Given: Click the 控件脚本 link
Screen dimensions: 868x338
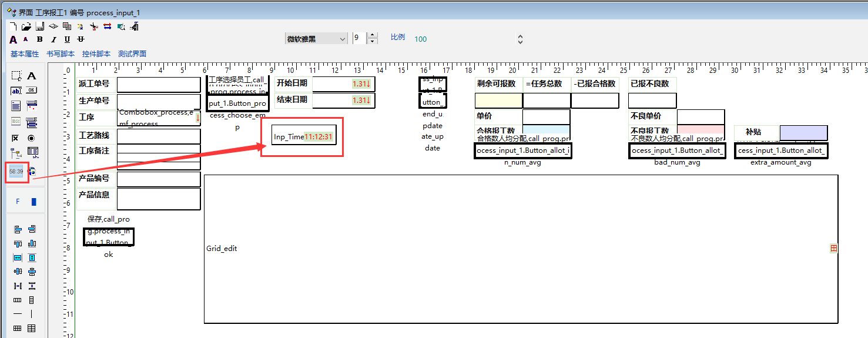Looking at the screenshot, I should [96, 54].
